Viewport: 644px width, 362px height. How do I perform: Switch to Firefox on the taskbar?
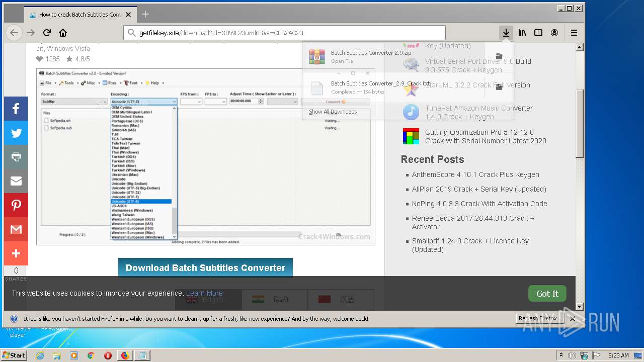(125, 355)
